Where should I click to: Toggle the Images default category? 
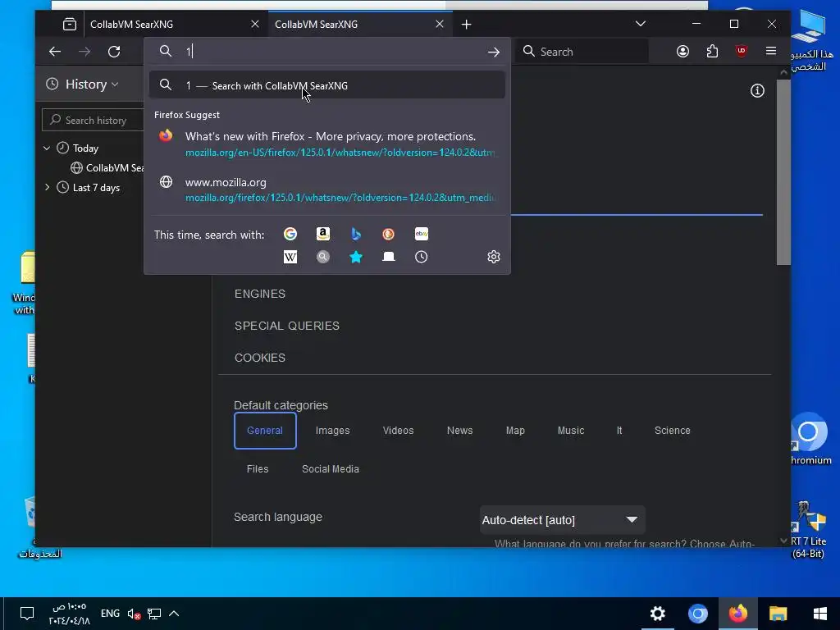(333, 431)
